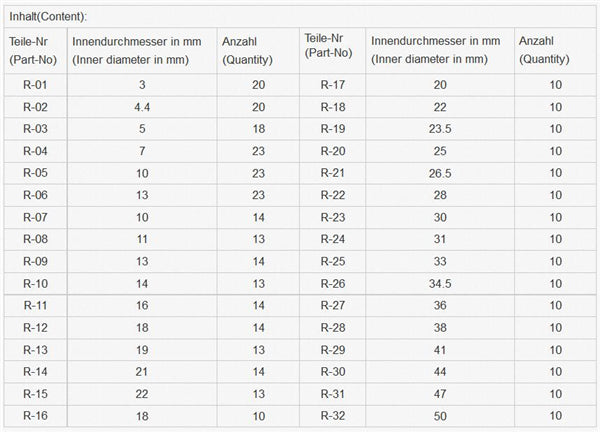Screen dimensions: 600x432
Task: Click the R-08 part number cell
Action: coord(35,239)
